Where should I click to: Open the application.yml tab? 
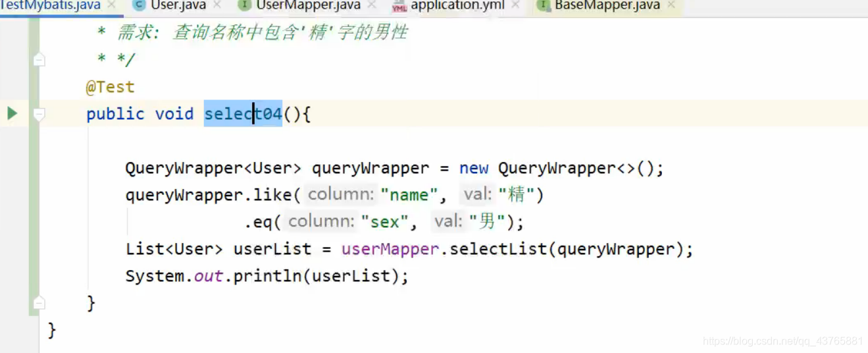[x=457, y=6]
